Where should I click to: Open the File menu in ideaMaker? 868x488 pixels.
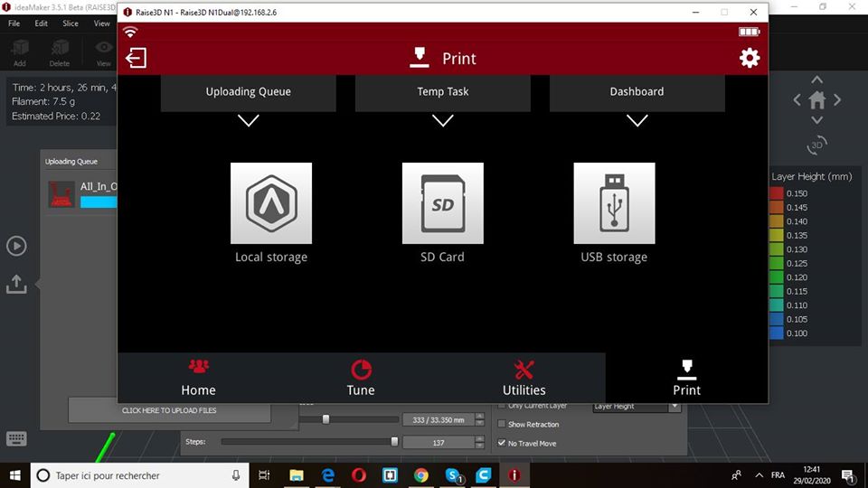pyautogui.click(x=14, y=23)
